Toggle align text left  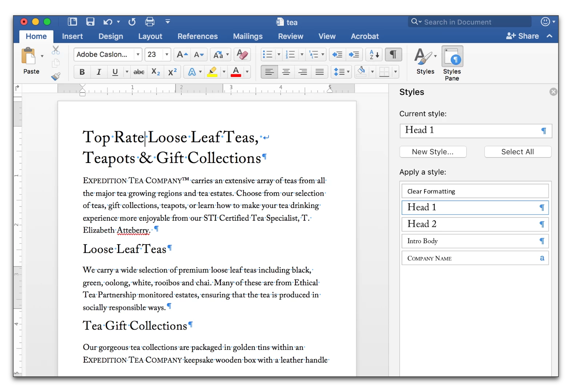click(x=269, y=72)
